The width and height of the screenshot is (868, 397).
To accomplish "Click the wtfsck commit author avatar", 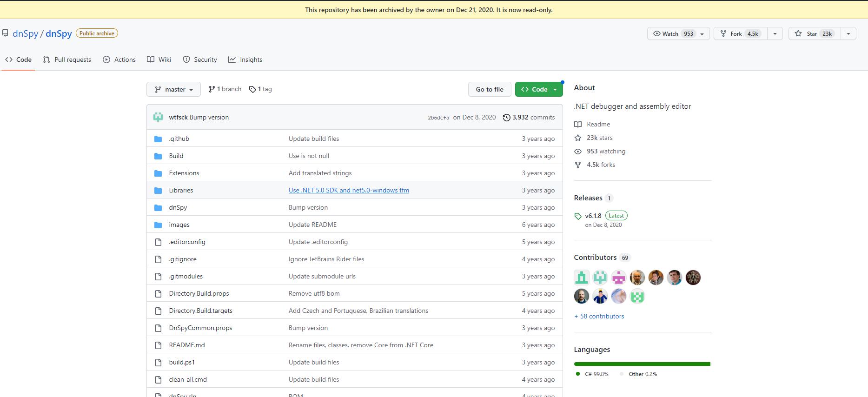I will tap(158, 117).
